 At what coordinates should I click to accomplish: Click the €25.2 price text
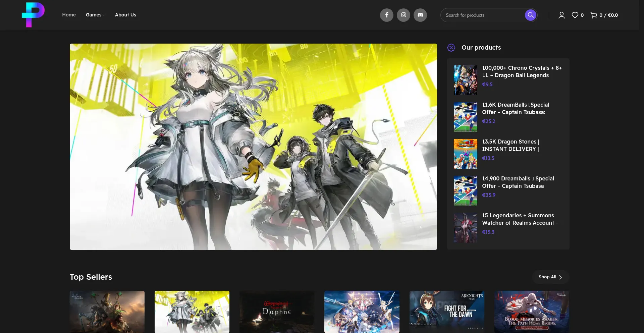[x=488, y=121]
